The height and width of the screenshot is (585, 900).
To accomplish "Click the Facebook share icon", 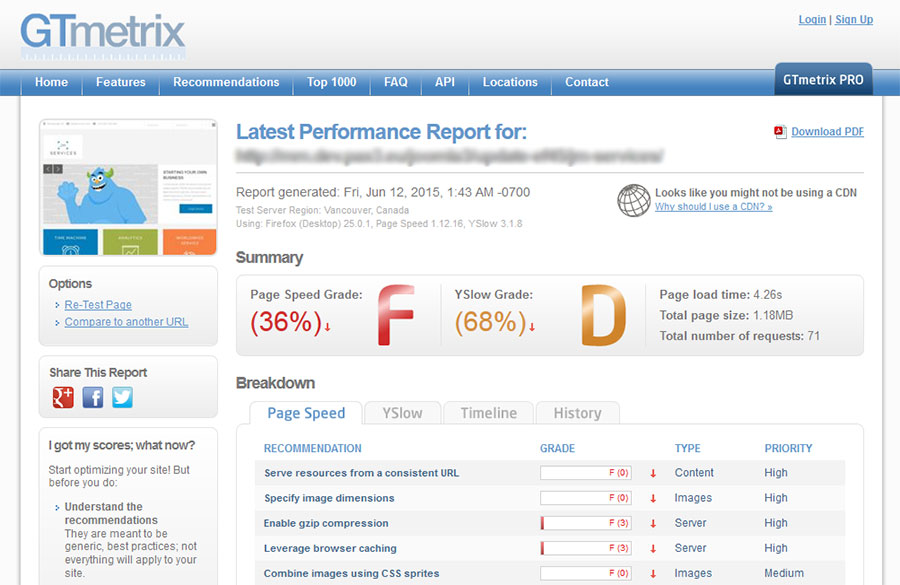I will tap(93, 397).
